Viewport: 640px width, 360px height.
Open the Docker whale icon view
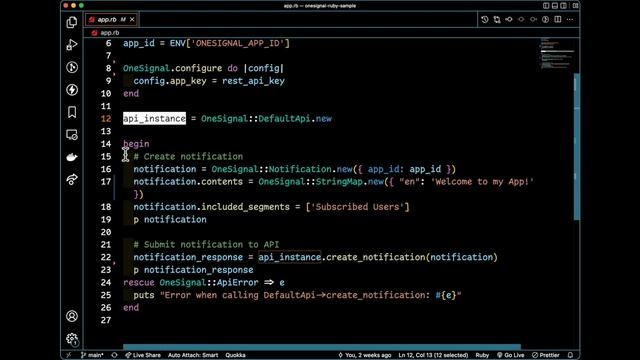click(72, 157)
